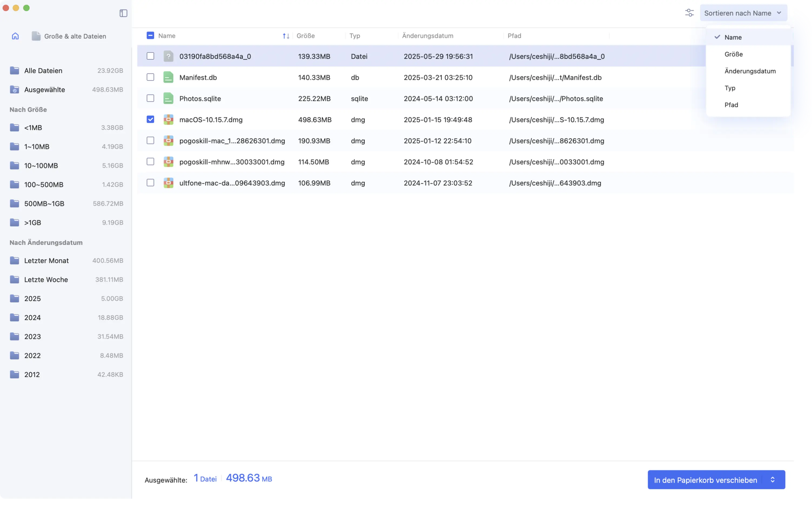Click the pogoskill-mac_1 dmg file icon
Image resolution: width=812 pixels, height=510 pixels.
(x=168, y=141)
